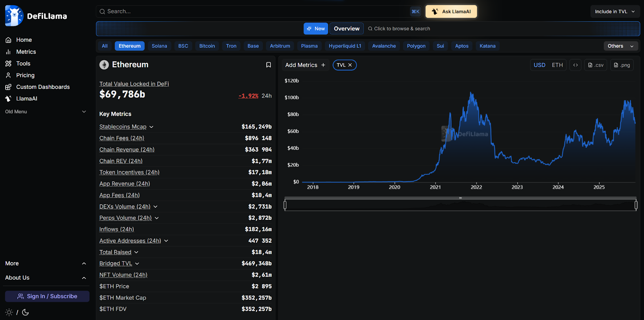The height and width of the screenshot is (320, 644).
Task: Click the Ask LlamaAI button
Action: click(451, 12)
